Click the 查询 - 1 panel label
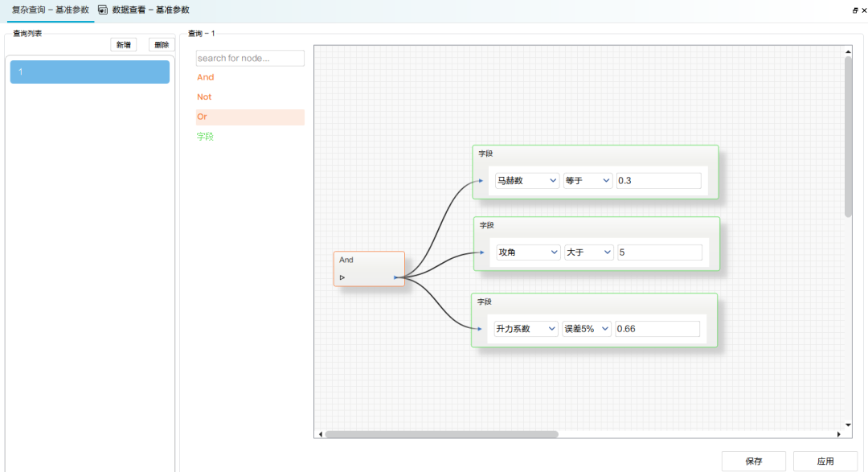The height and width of the screenshot is (472, 868). click(x=202, y=33)
